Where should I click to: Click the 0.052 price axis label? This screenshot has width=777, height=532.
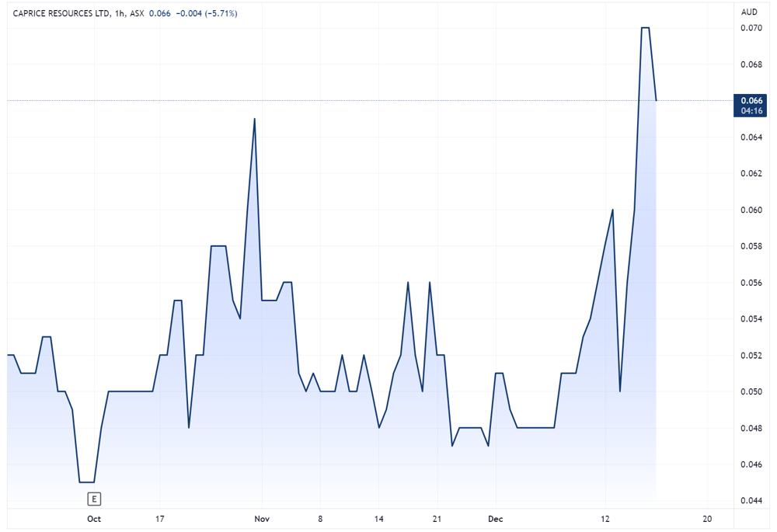(x=751, y=356)
